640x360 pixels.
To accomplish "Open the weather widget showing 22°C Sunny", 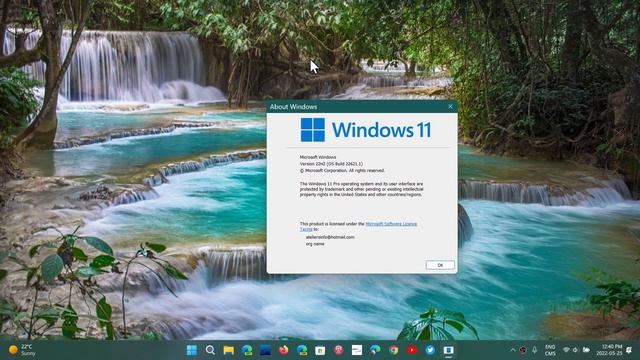I will click(22, 350).
